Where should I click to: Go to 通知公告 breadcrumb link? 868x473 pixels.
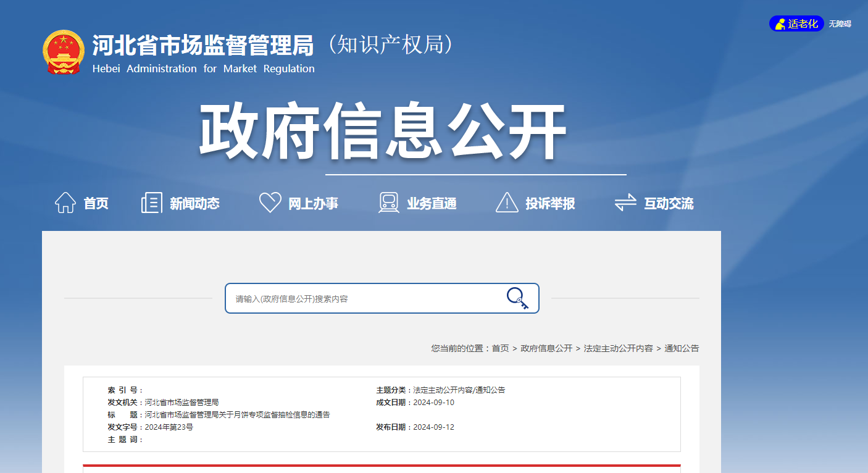point(682,348)
